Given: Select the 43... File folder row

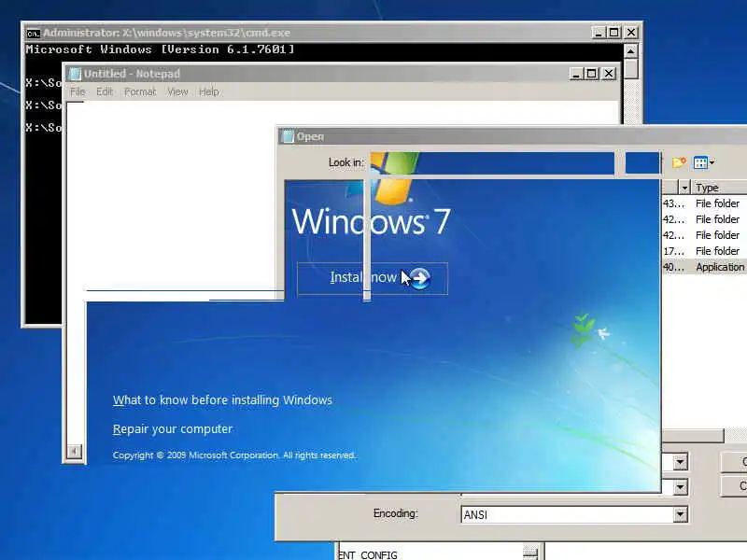Looking at the screenshot, I should tap(704, 203).
